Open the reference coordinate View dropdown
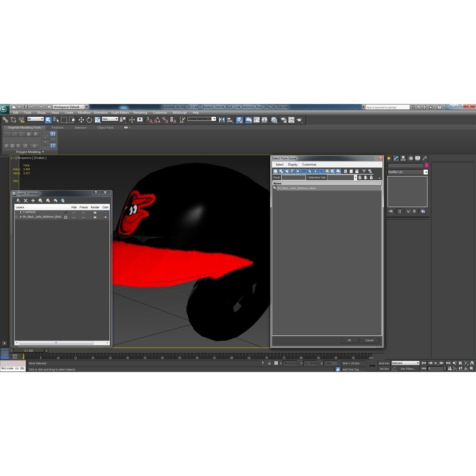The image size is (476, 476). pyautogui.click(x=110, y=119)
